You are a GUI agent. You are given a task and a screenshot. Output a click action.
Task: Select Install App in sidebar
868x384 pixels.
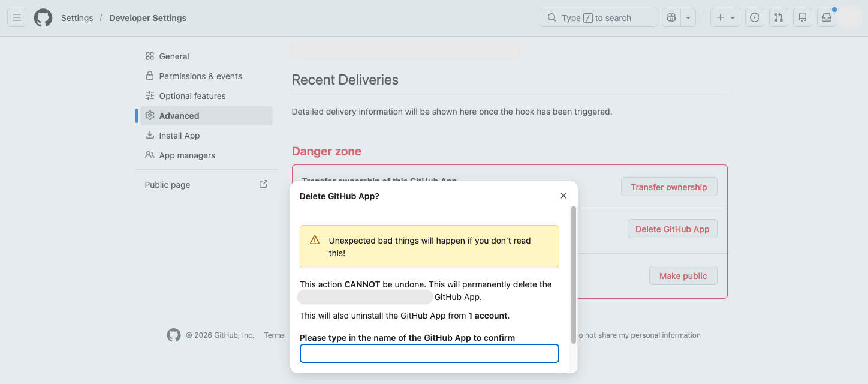coord(206,136)
